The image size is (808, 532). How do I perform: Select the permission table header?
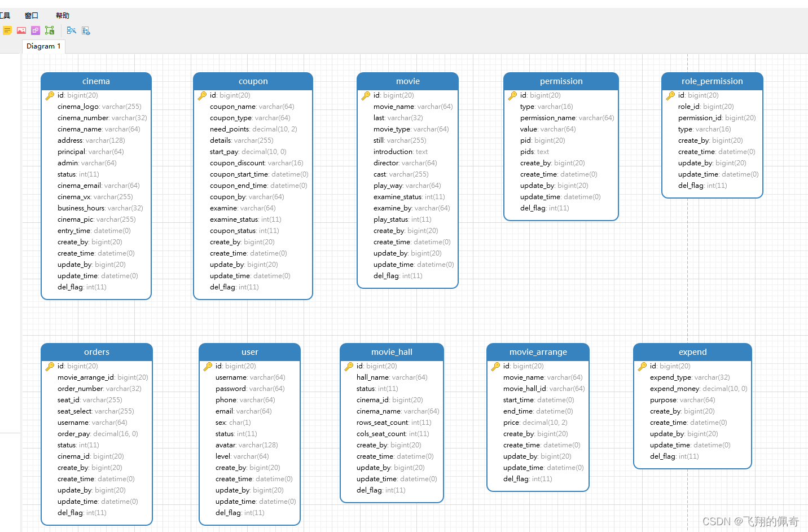(561, 81)
